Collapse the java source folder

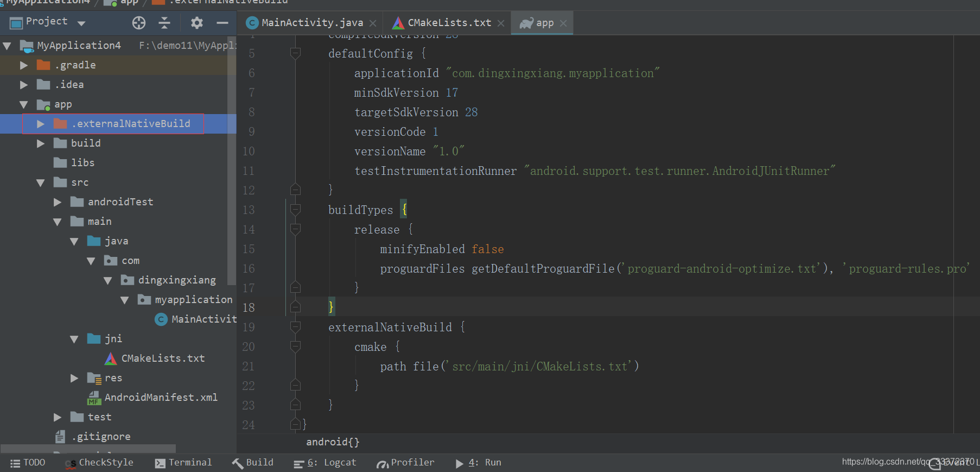click(74, 241)
